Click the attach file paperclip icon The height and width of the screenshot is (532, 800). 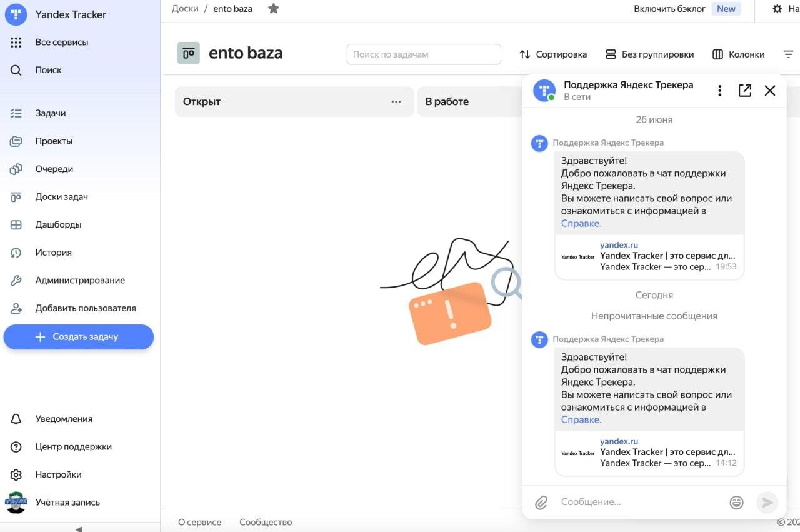point(541,502)
